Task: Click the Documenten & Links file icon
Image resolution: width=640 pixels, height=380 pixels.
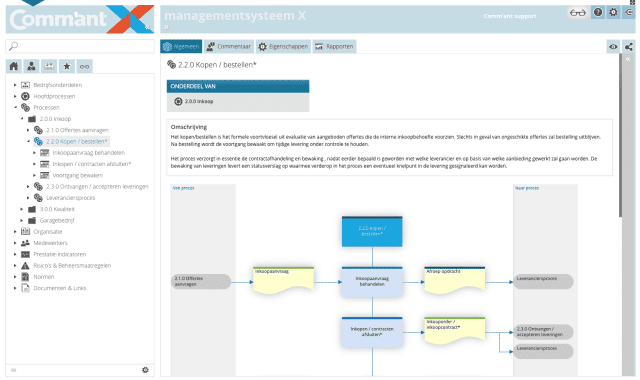Action: (25, 288)
